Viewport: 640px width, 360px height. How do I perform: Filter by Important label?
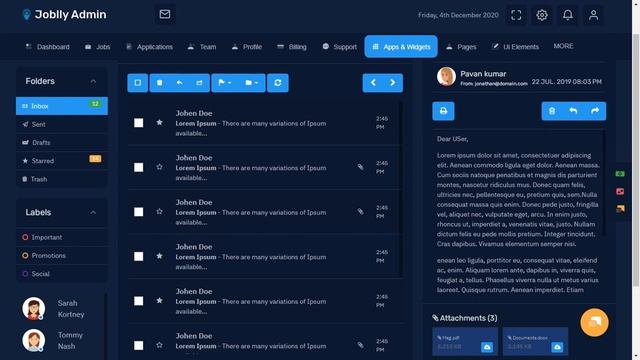pyautogui.click(x=62, y=237)
